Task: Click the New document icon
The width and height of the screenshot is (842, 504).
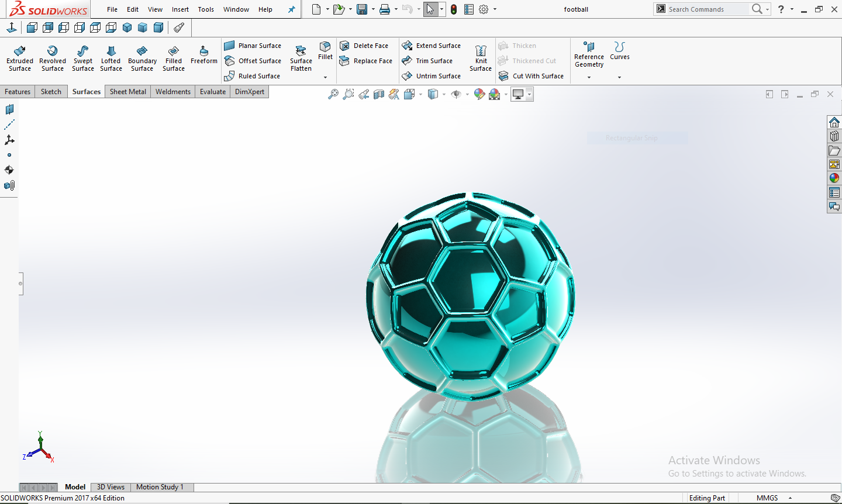Action: pyautogui.click(x=316, y=9)
